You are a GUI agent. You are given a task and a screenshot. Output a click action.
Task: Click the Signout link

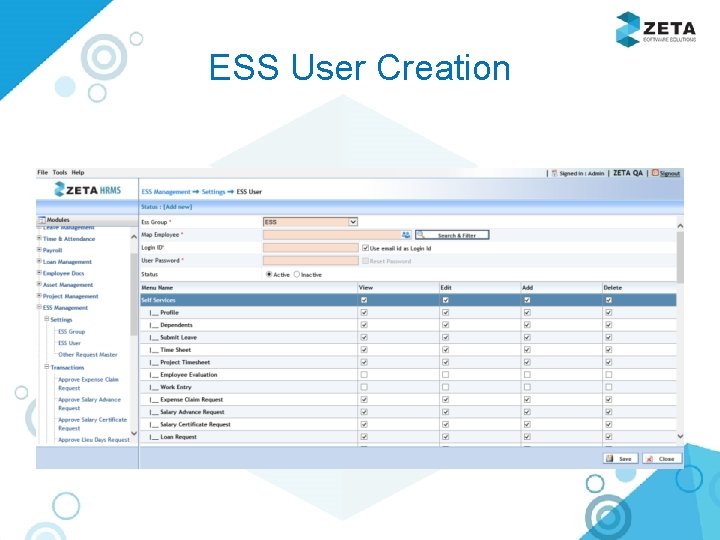(x=669, y=174)
